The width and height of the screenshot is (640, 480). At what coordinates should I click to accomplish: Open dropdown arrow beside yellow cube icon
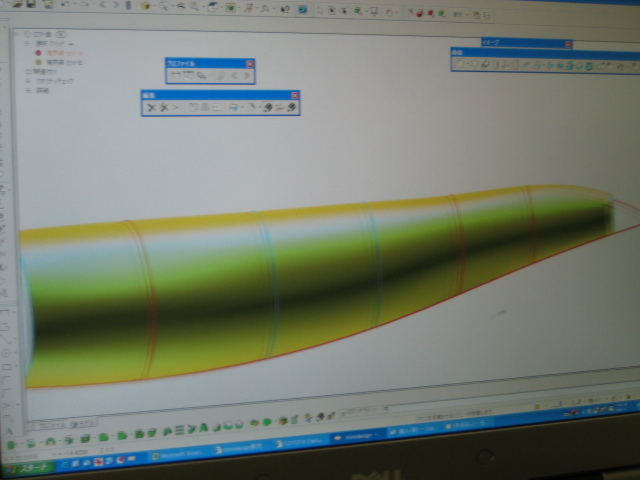pyautogui.click(x=154, y=6)
